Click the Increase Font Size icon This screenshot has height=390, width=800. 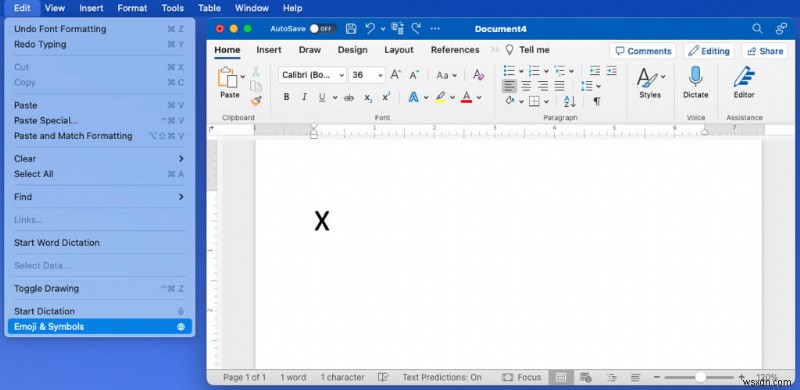point(395,75)
